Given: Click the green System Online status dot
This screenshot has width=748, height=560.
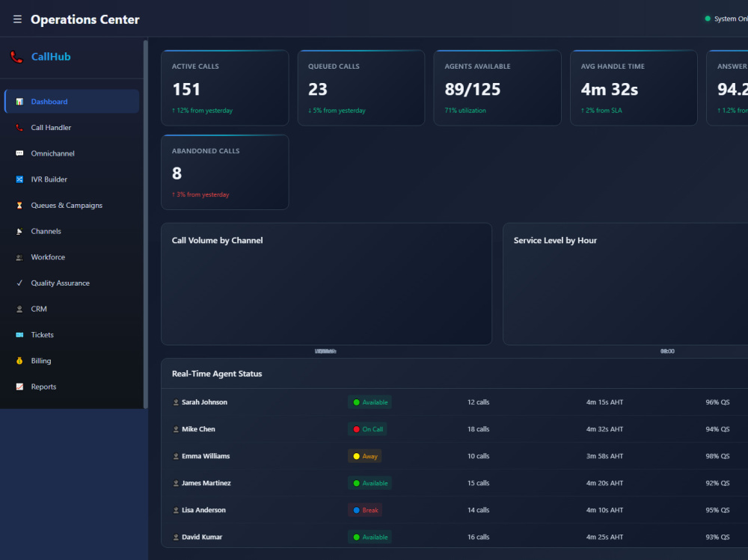Looking at the screenshot, I should (x=708, y=19).
